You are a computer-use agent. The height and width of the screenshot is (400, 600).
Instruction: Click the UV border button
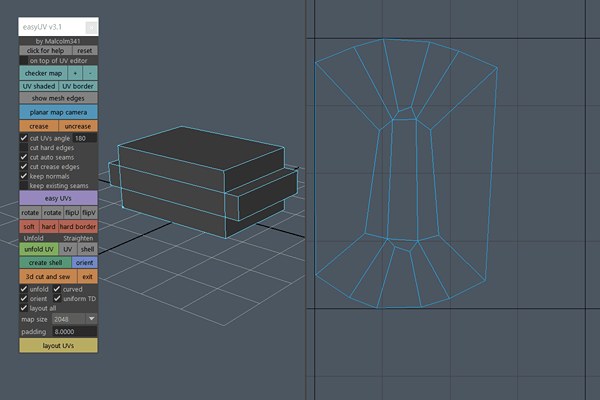point(78,86)
